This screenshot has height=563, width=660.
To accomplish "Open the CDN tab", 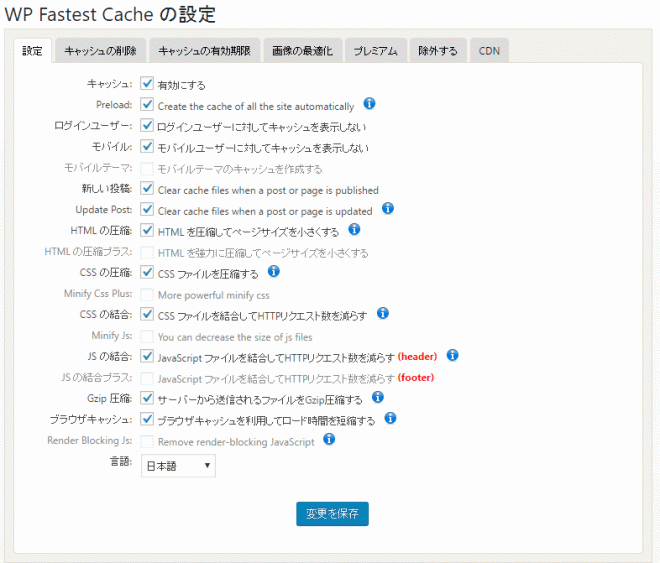I will pos(489,51).
